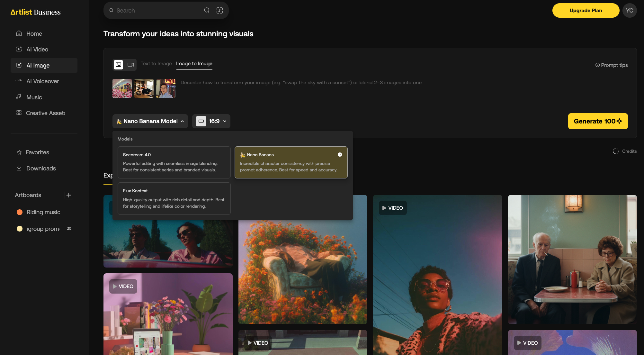Go to Music in the sidebar
The image size is (644, 355).
[34, 97]
